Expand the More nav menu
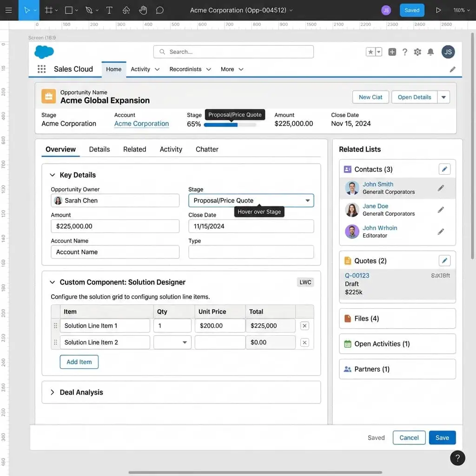The image size is (476, 476). point(232,69)
